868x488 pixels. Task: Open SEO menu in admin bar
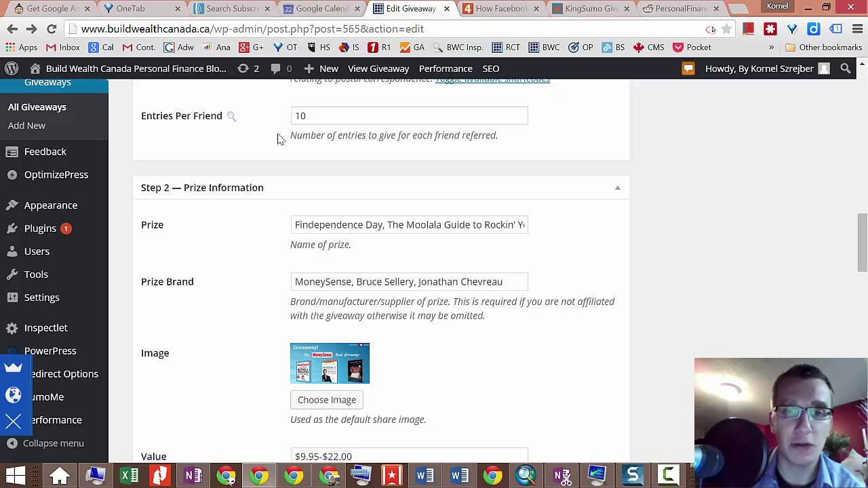coord(491,68)
